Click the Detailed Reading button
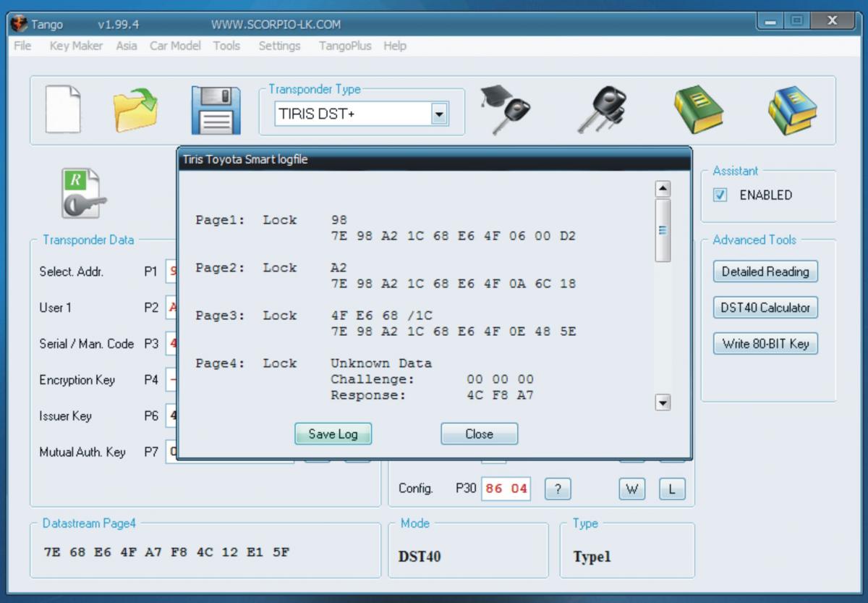The height and width of the screenshot is (603, 868). (x=765, y=271)
